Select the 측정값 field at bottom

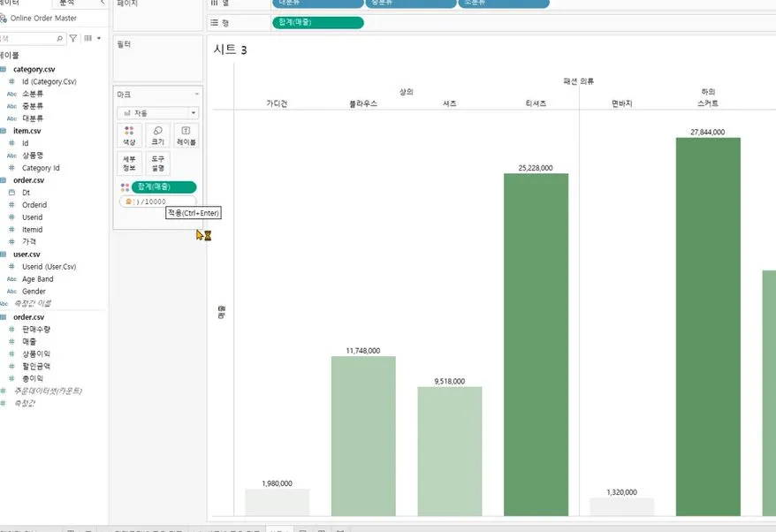pos(24,403)
